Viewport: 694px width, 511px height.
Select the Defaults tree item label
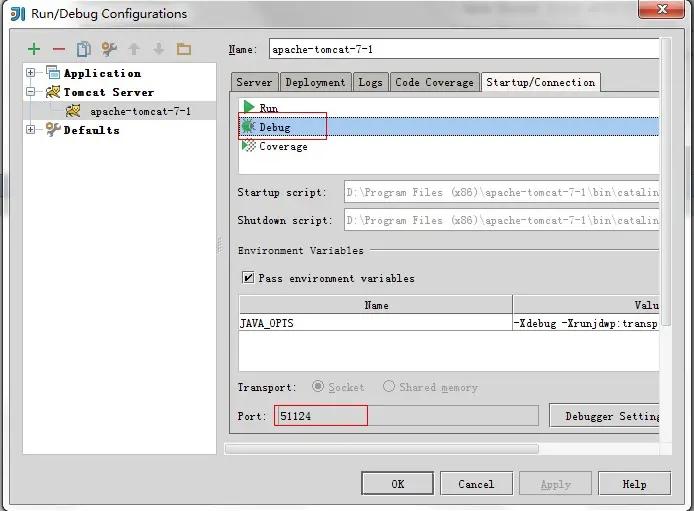pyautogui.click(x=92, y=130)
